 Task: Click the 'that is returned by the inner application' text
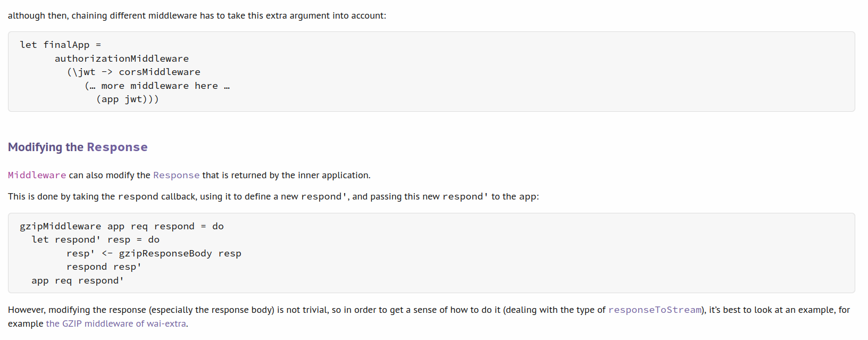coord(286,175)
